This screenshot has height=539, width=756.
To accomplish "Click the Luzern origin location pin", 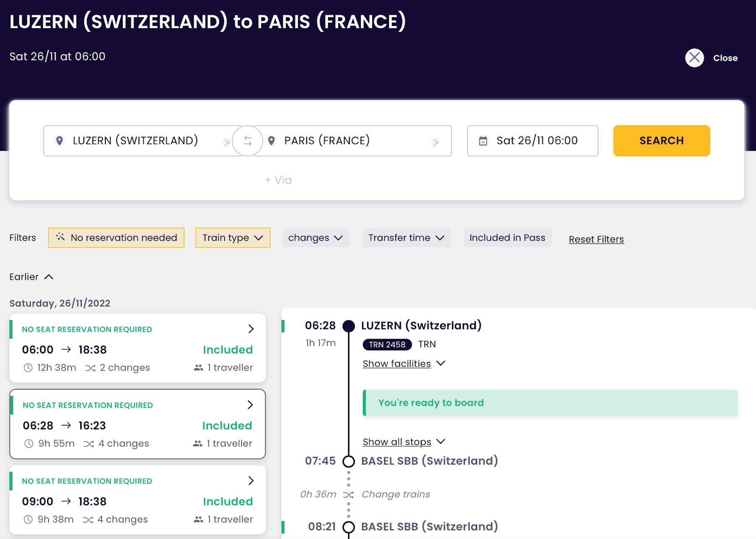I will pyautogui.click(x=60, y=141).
